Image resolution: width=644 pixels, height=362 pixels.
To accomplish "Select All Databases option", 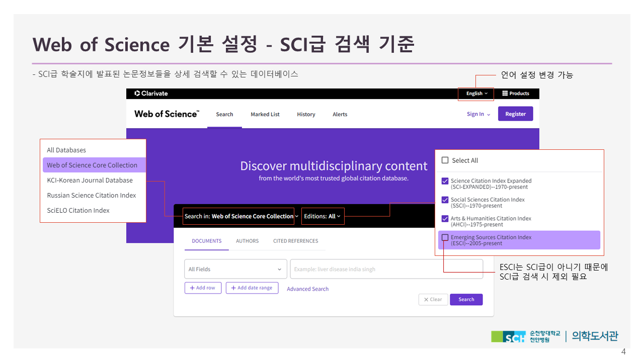I will click(x=66, y=150).
